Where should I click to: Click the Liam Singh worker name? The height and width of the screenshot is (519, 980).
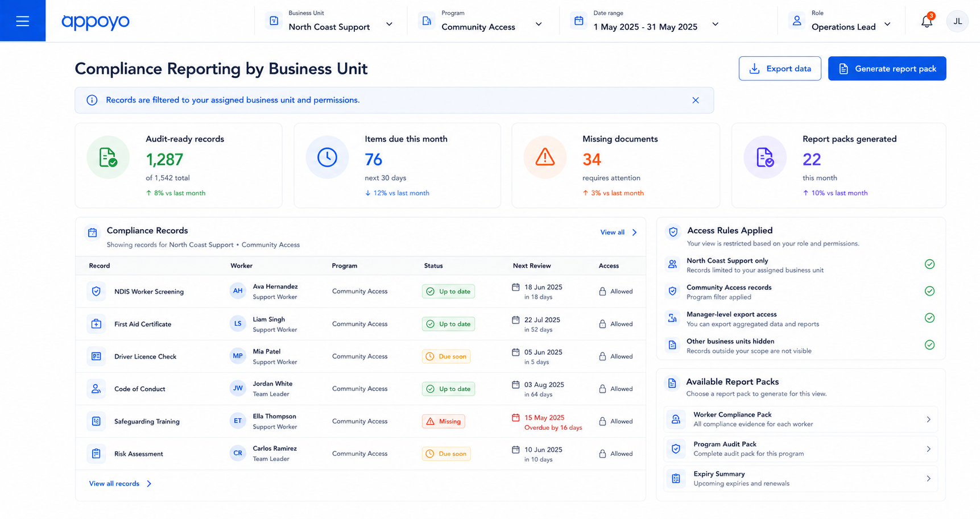(269, 319)
